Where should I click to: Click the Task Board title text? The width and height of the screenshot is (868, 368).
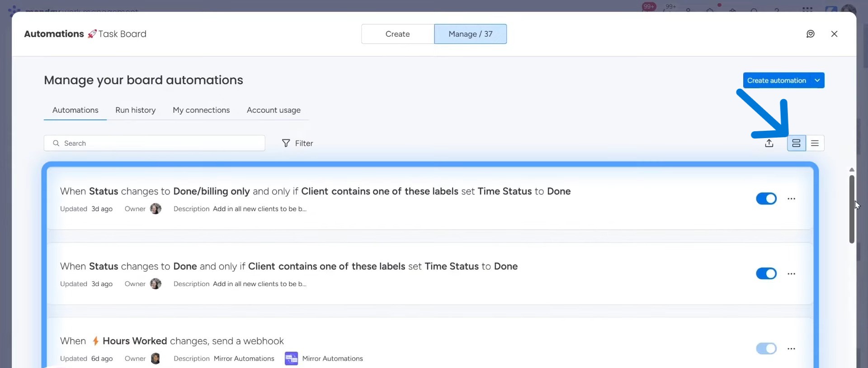123,34
